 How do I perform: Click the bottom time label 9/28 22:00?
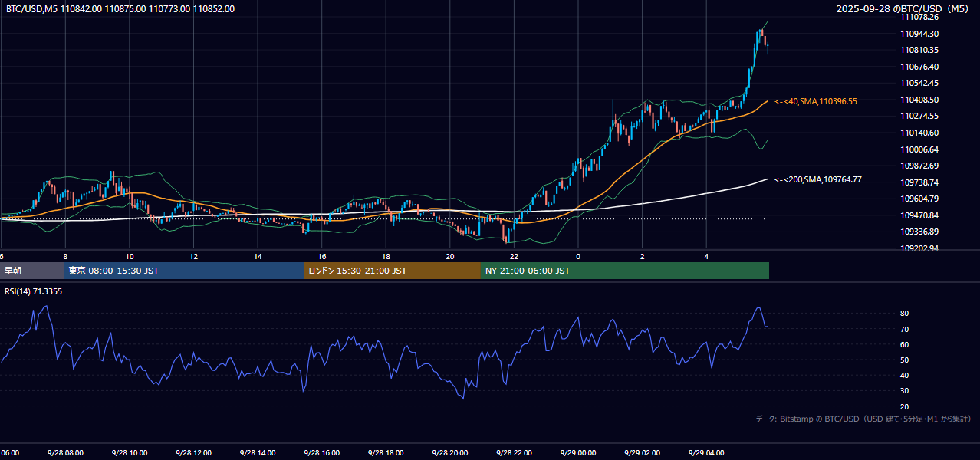[514, 453]
